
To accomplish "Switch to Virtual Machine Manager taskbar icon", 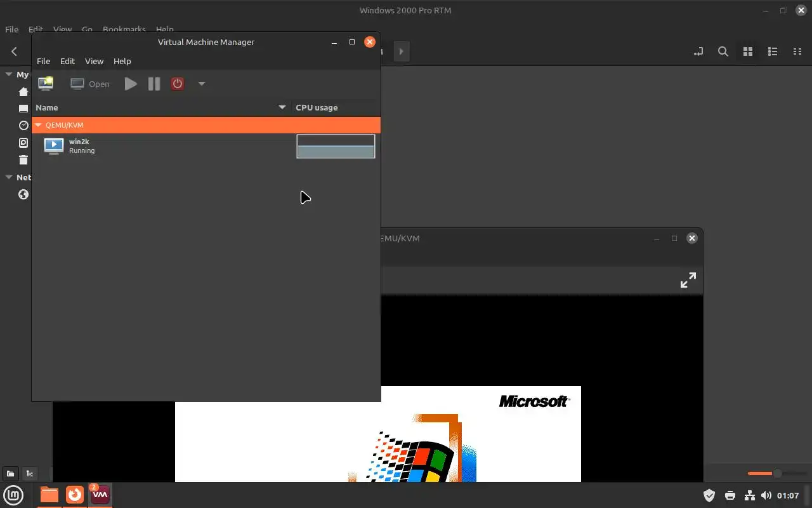I will (100, 495).
